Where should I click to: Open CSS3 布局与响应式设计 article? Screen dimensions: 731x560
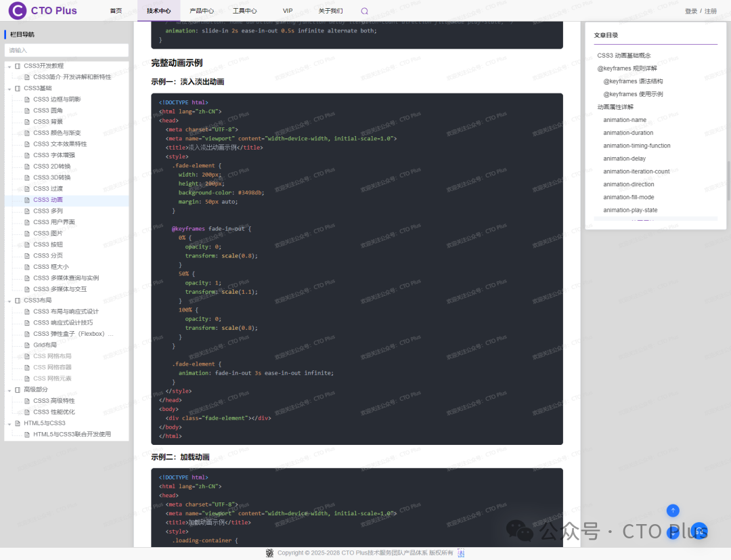coord(66,312)
